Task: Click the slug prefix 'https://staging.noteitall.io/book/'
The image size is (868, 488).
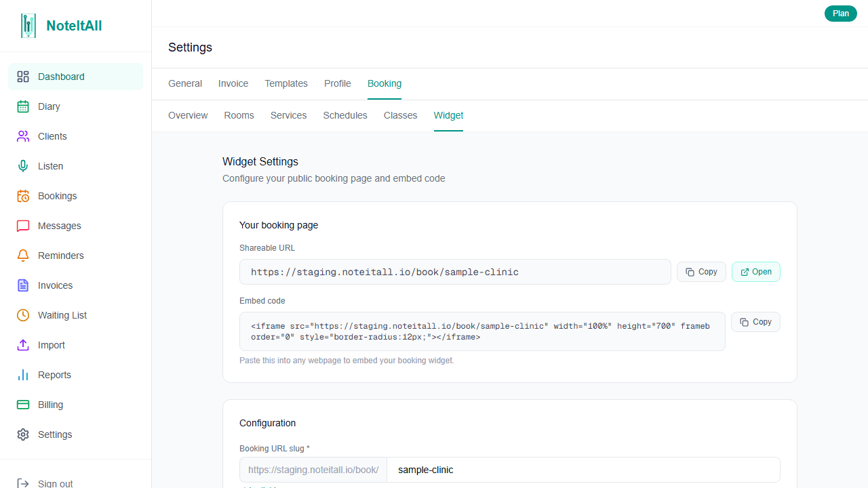Action: 313,470
